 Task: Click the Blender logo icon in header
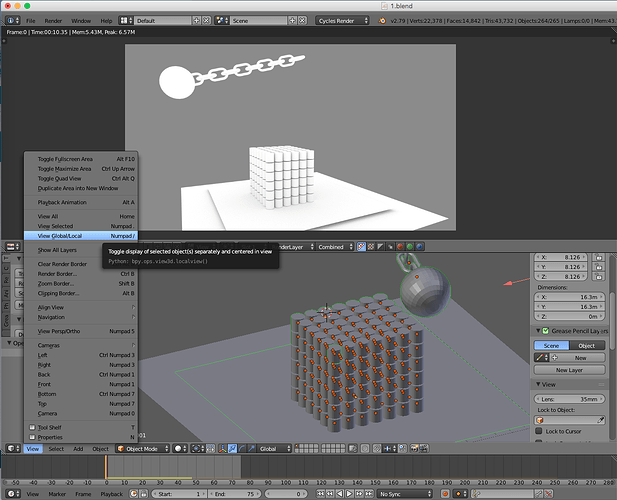tap(382, 20)
